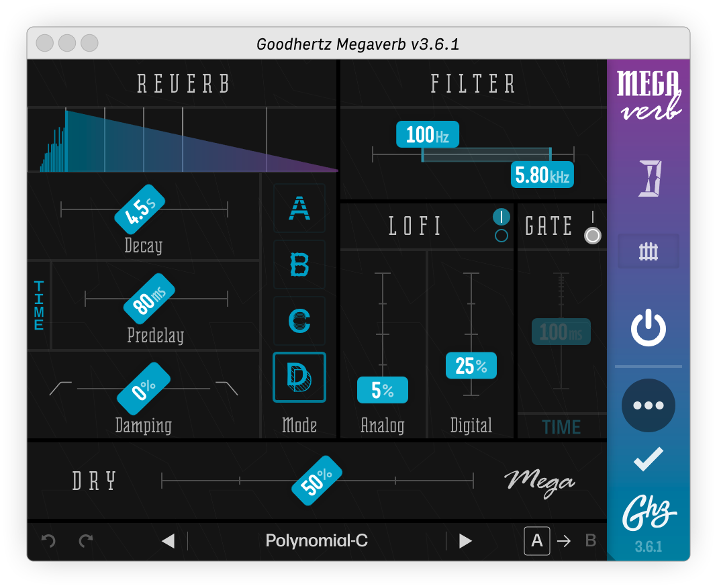Click the damping right slope icon
Screen dimensions: 717x588
pyautogui.click(x=227, y=388)
